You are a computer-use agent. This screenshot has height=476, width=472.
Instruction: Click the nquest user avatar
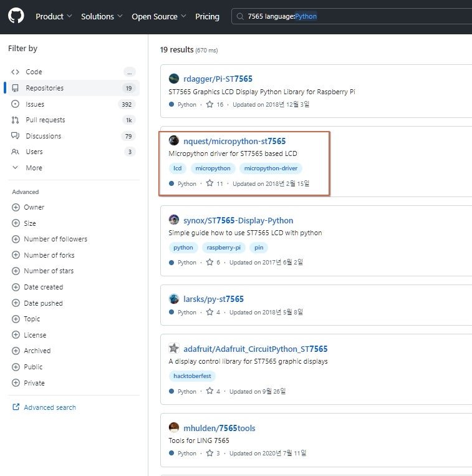174,140
